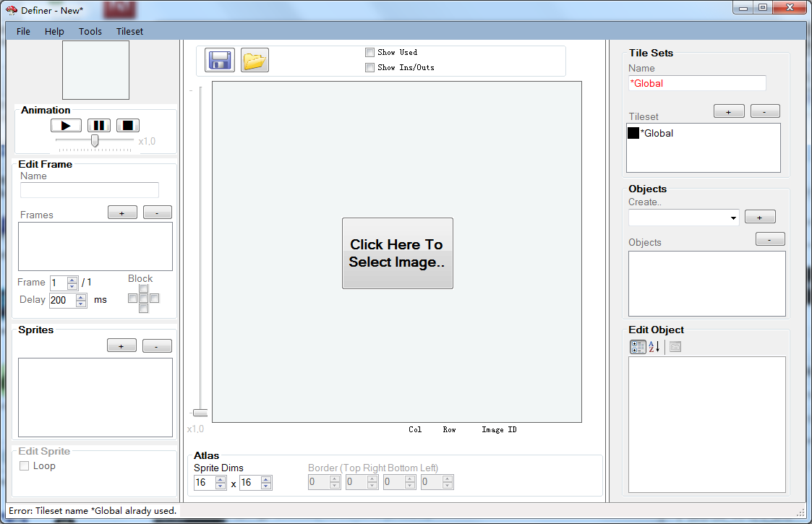The image size is (812, 524).
Task: Open file with the folder icon
Action: [255, 60]
